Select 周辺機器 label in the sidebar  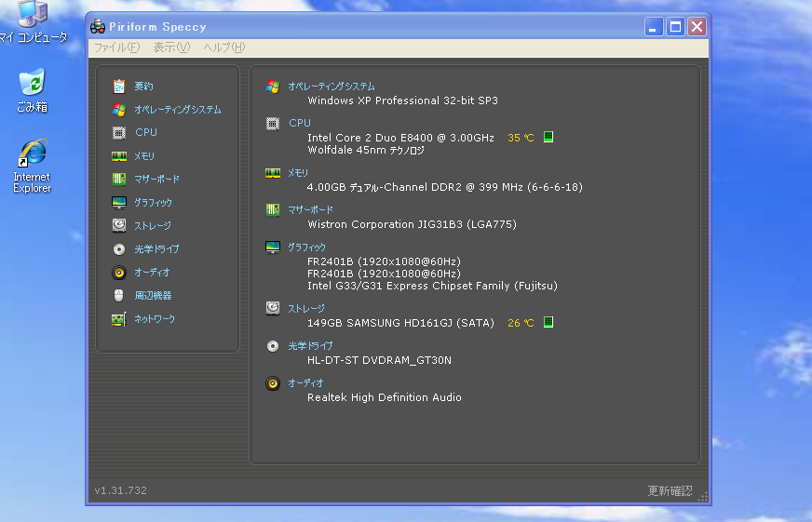point(153,295)
